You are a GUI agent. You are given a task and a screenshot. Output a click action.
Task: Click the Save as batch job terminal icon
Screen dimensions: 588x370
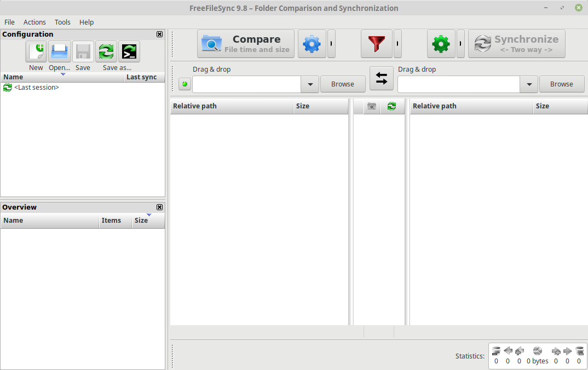(x=129, y=51)
